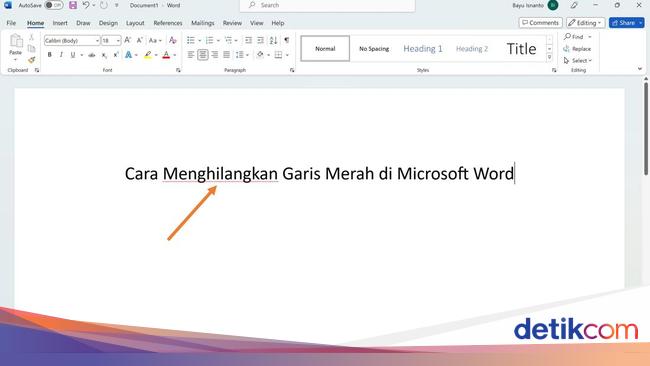Switch to the Insert tab

point(60,23)
